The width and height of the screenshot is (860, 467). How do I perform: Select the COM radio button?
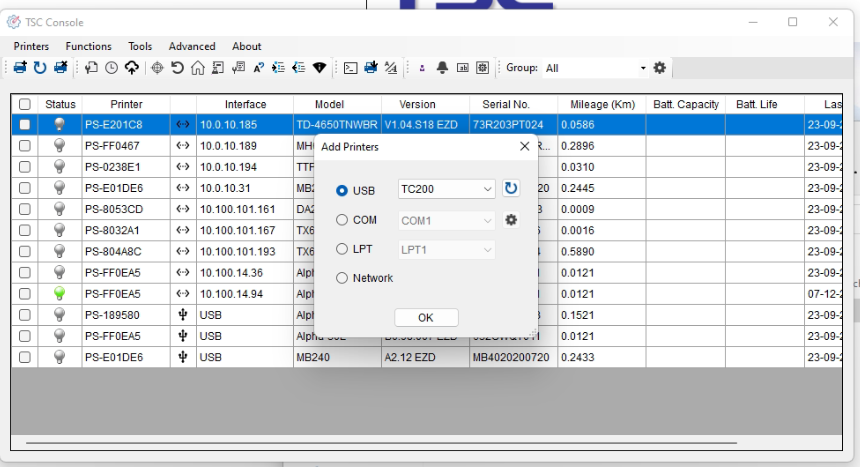(342, 220)
